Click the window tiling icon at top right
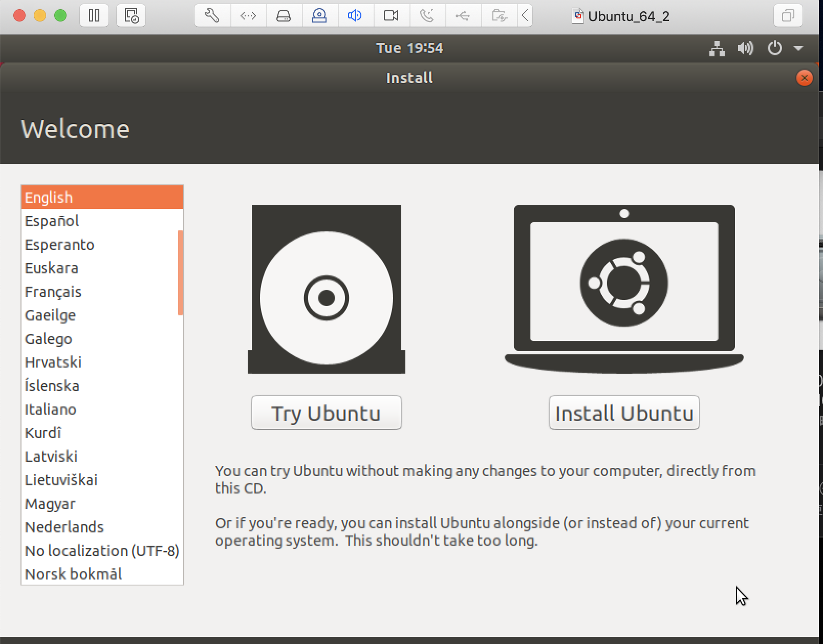The width and height of the screenshot is (823, 644). point(788,16)
